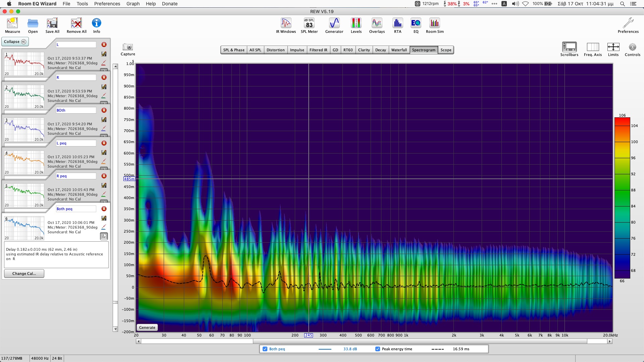This screenshot has height=362, width=644.
Task: Click vertical scrollbar up arrow
Action: [x=115, y=66]
